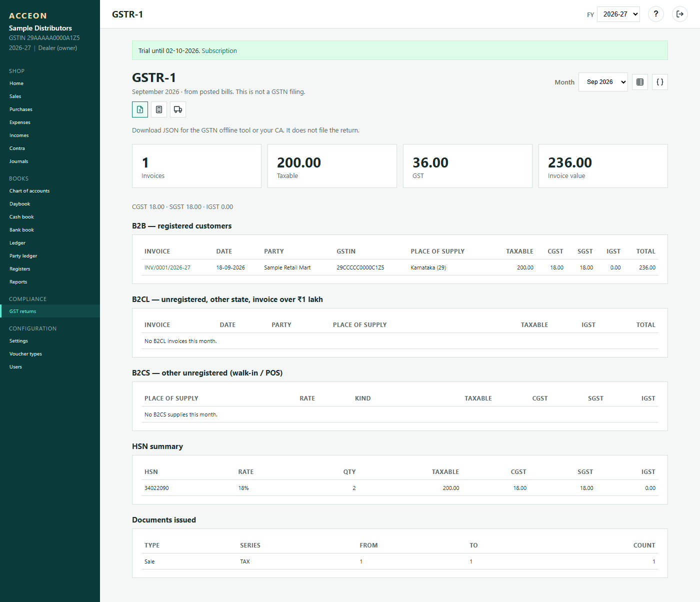Image resolution: width=700 pixels, height=602 pixels.
Task: Open Reports from the sidebar
Action: pos(50,282)
